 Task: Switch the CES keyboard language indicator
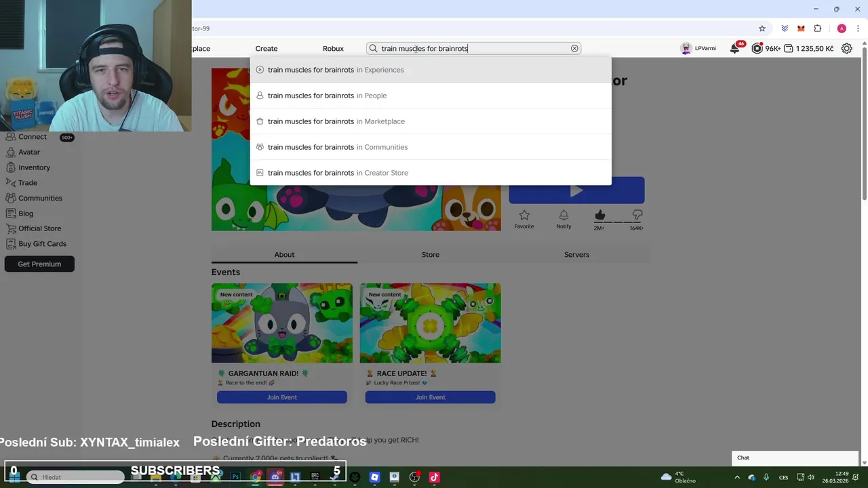pos(784,477)
